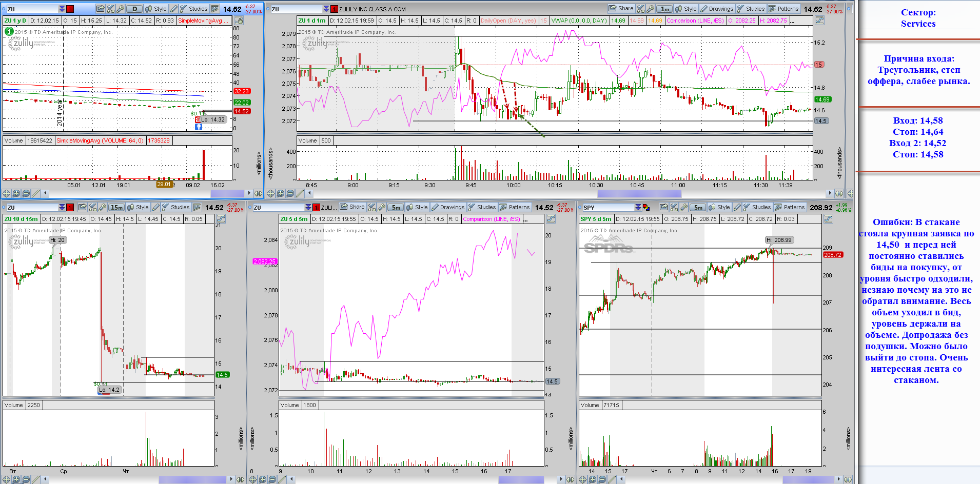Select SimpleMovingAvg label in daily chart header
The width and height of the screenshot is (980, 484).
(x=204, y=21)
